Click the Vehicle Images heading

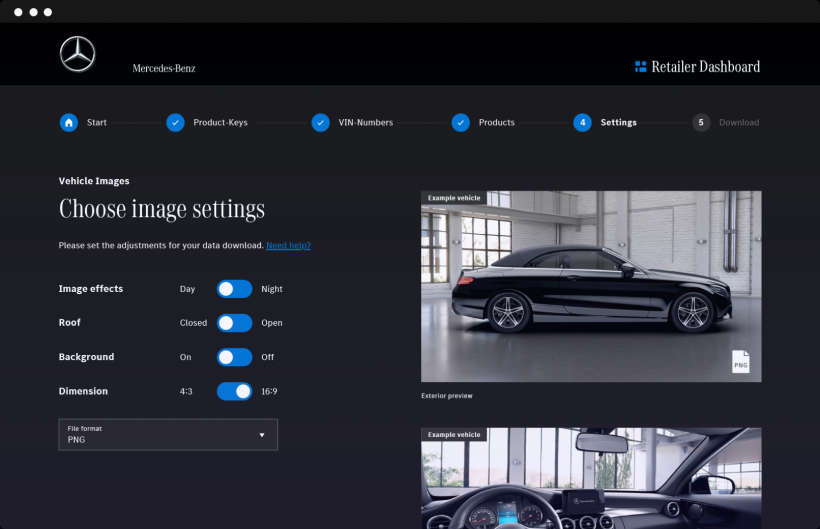[x=94, y=181]
